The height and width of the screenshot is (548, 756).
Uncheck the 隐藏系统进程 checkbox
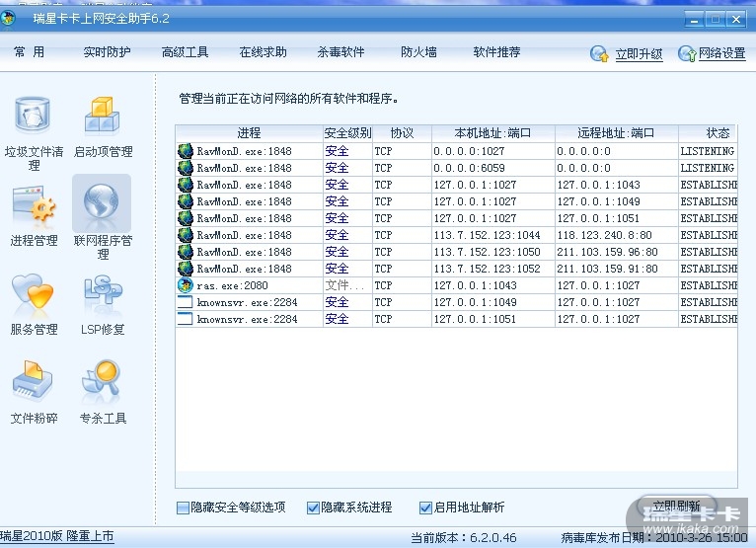313,508
